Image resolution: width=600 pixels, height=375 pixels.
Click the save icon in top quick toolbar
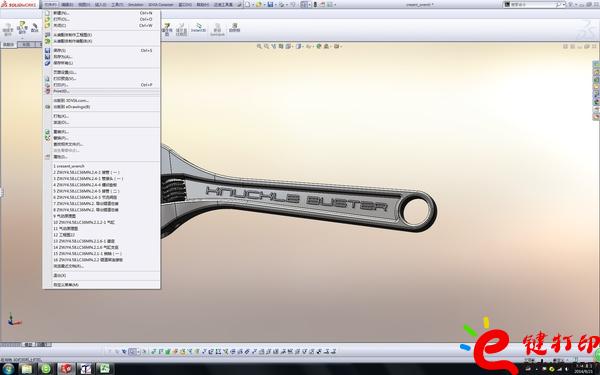tap(271, 5)
